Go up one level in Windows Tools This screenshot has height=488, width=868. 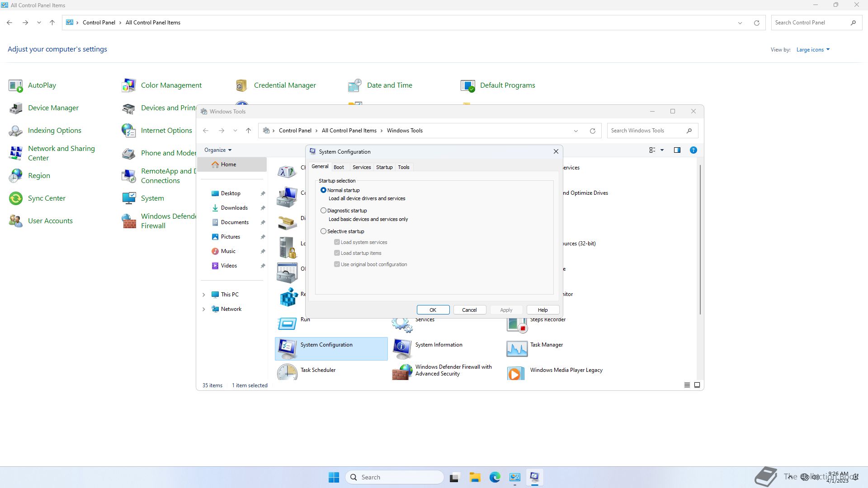248,131
